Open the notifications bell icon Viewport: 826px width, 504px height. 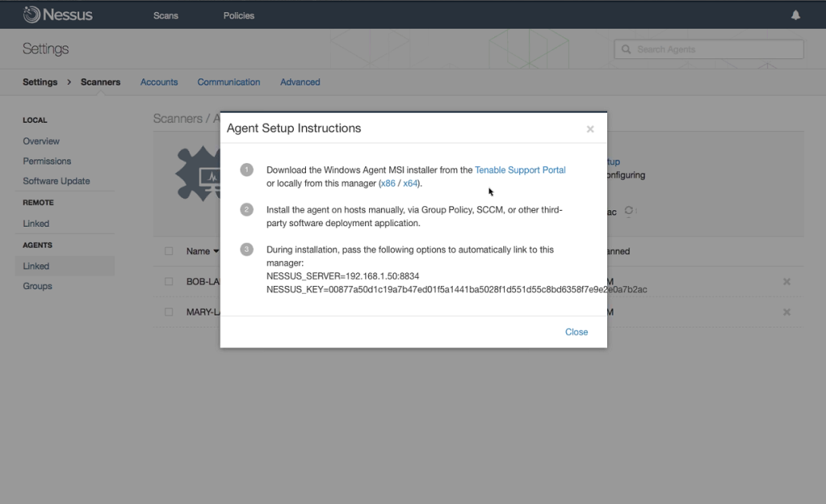point(796,15)
